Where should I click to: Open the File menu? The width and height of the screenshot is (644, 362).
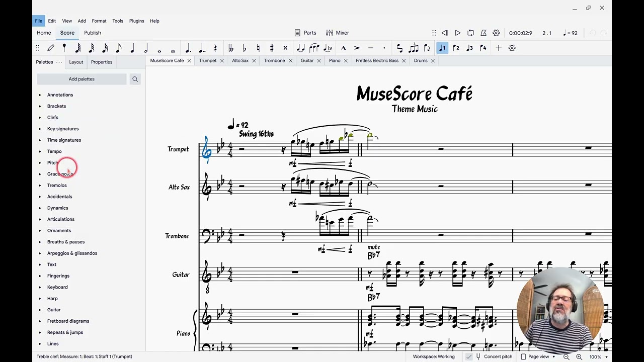click(38, 21)
